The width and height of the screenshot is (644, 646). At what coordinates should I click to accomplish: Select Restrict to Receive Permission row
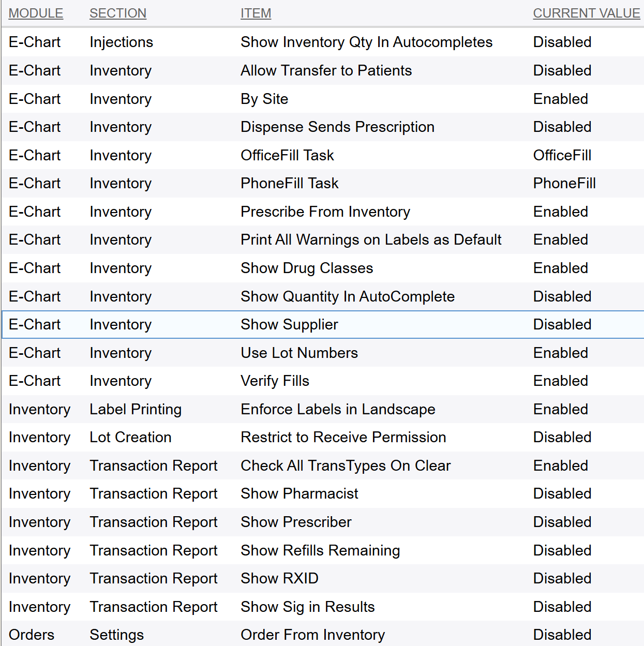[343, 438]
